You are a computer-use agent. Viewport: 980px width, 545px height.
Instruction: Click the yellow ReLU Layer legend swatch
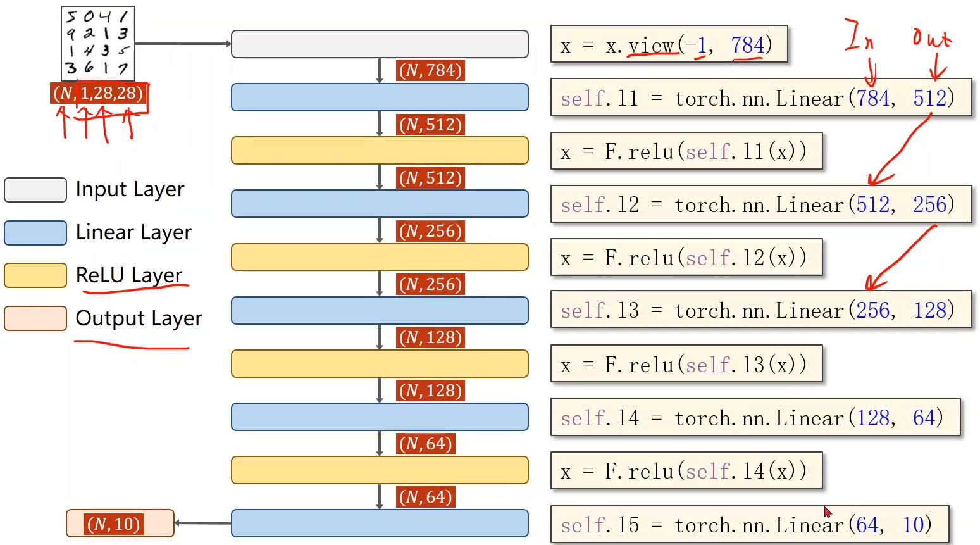click(x=35, y=275)
